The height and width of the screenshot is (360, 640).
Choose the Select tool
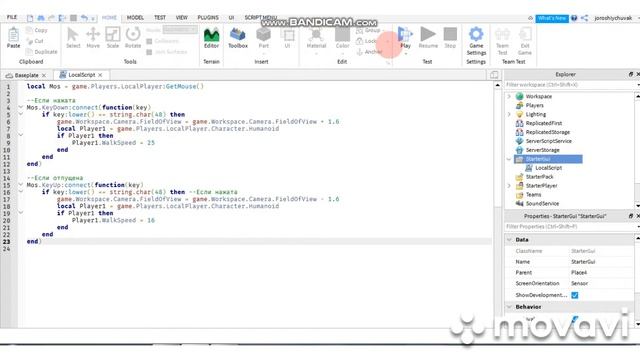coord(73,38)
